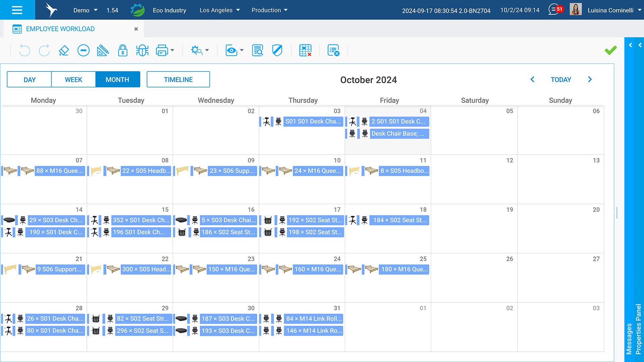Viewport: 644px width, 362px height.
Task: Select the EMPLOYEE WORKLOAD tab
Action: (60, 29)
